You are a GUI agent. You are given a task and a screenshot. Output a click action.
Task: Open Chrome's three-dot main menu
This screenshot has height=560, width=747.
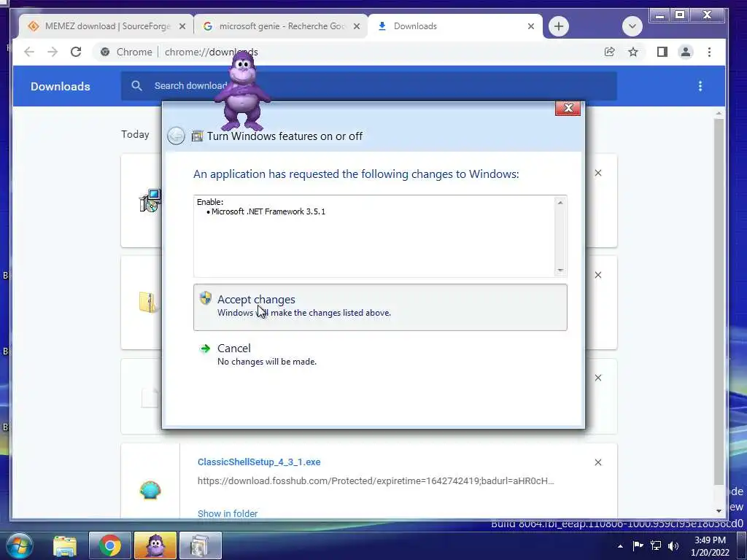click(x=709, y=52)
